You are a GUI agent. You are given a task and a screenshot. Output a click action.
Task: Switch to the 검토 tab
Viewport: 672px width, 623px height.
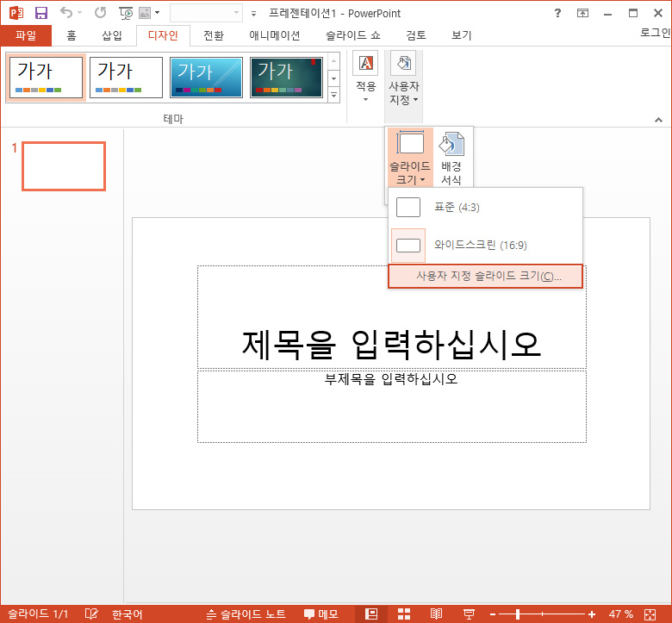tap(416, 35)
